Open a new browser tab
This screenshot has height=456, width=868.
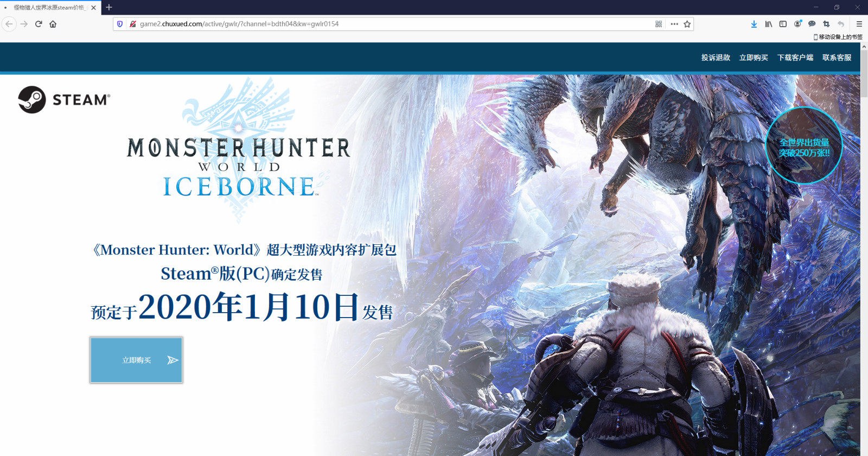click(109, 8)
